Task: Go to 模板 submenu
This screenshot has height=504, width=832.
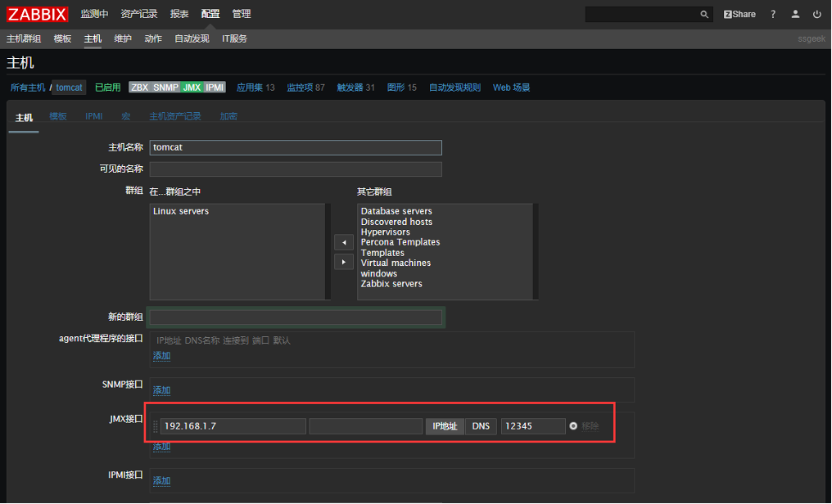Action: pyautogui.click(x=62, y=38)
